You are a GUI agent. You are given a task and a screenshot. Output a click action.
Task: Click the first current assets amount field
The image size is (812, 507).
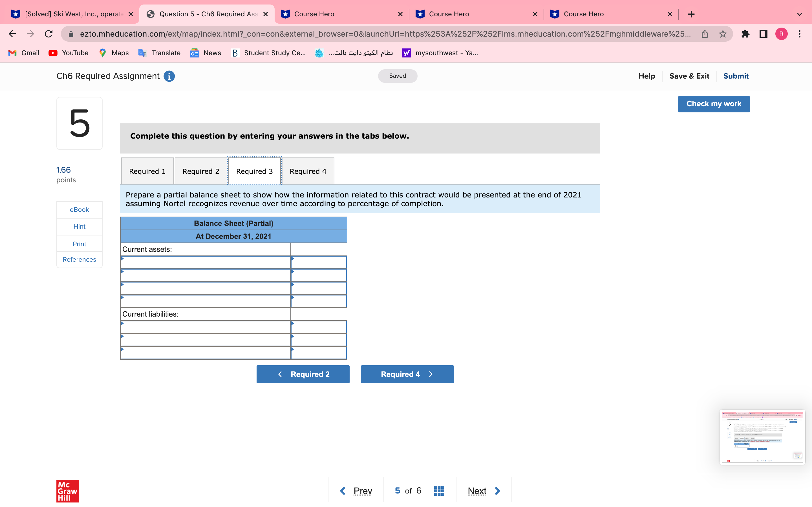(x=319, y=262)
